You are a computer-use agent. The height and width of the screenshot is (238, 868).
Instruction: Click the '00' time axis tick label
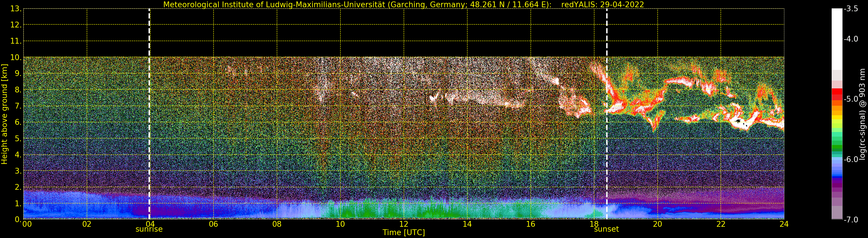click(x=27, y=224)
